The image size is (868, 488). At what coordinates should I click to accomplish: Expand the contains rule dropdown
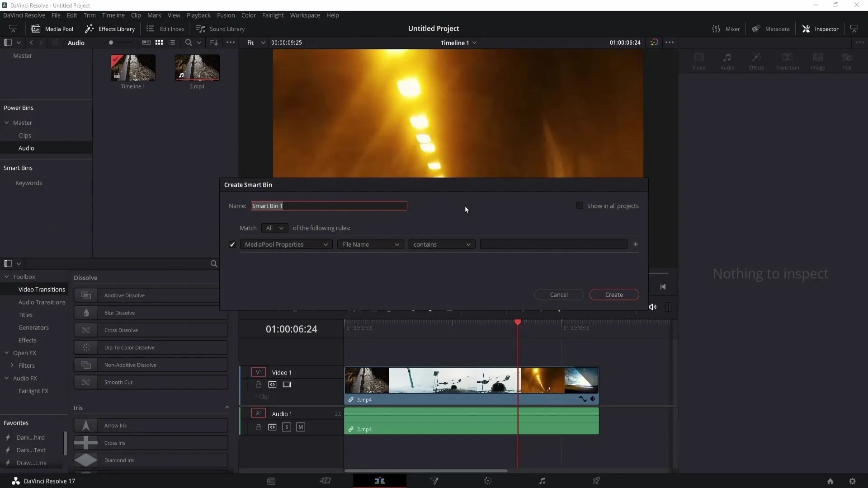pyautogui.click(x=469, y=244)
